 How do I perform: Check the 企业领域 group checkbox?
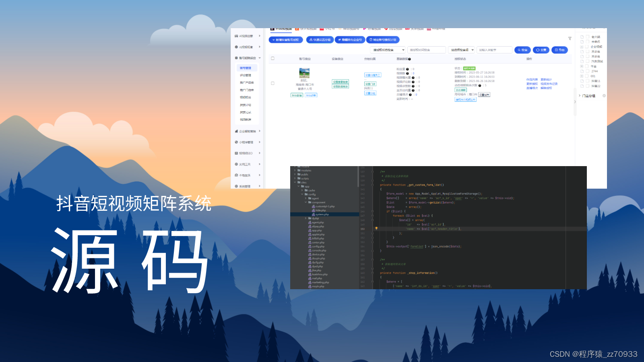click(587, 47)
